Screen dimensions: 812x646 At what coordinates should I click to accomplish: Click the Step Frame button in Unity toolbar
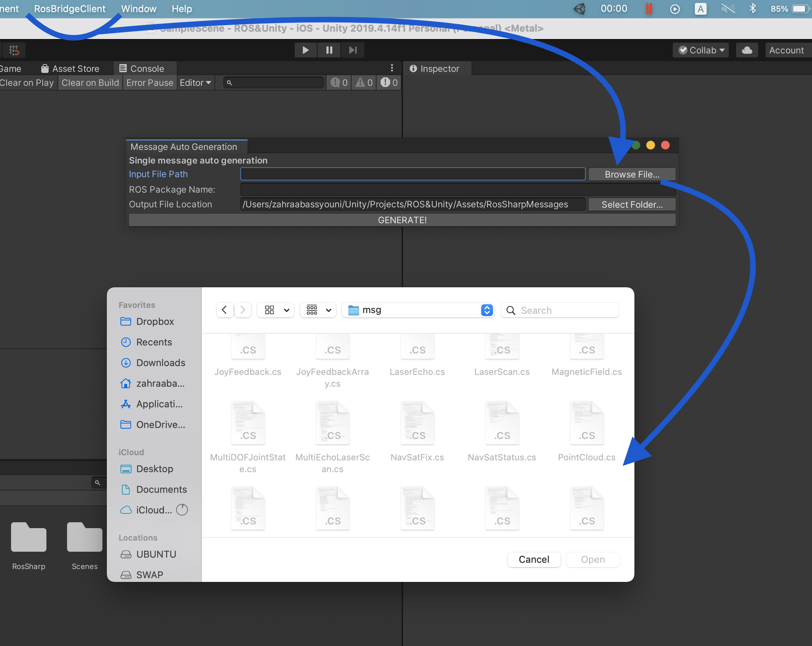pyautogui.click(x=353, y=50)
